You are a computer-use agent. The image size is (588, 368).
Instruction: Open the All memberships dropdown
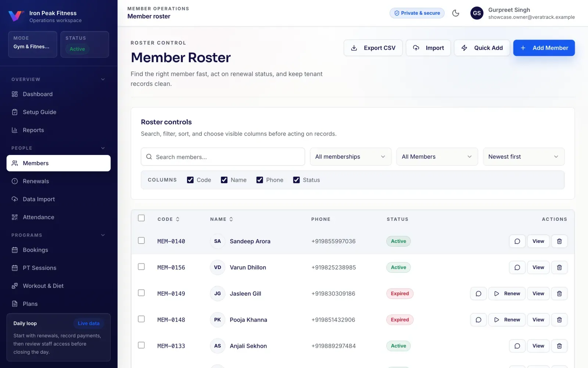[351, 157]
